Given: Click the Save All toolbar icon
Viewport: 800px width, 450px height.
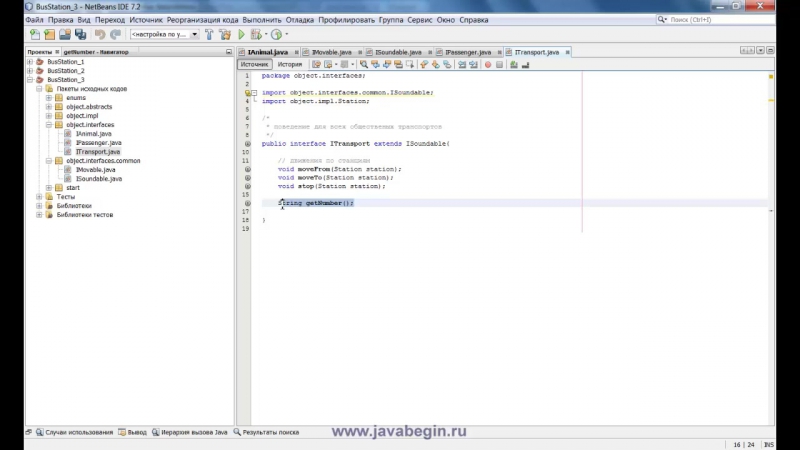Looking at the screenshot, I should pyautogui.click(x=80, y=34).
